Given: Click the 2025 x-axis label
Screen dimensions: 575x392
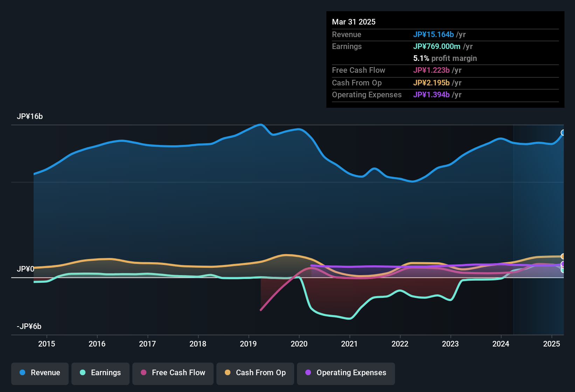Looking at the screenshot, I should 552,344.
